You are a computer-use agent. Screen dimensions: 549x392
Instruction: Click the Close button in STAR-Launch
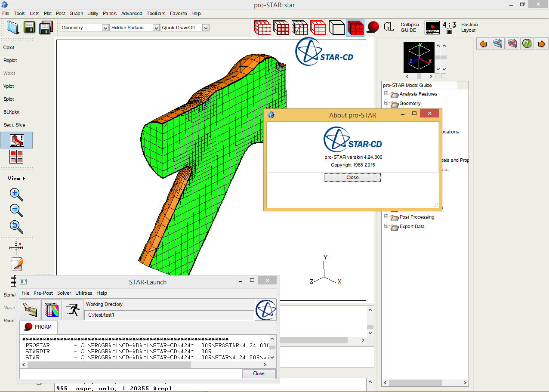point(259,373)
